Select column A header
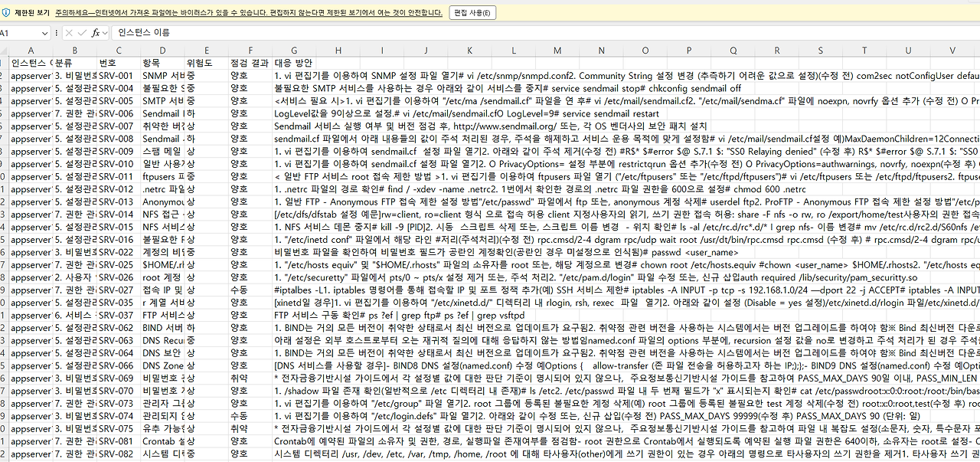The width and height of the screenshot is (980, 462). pos(31,51)
